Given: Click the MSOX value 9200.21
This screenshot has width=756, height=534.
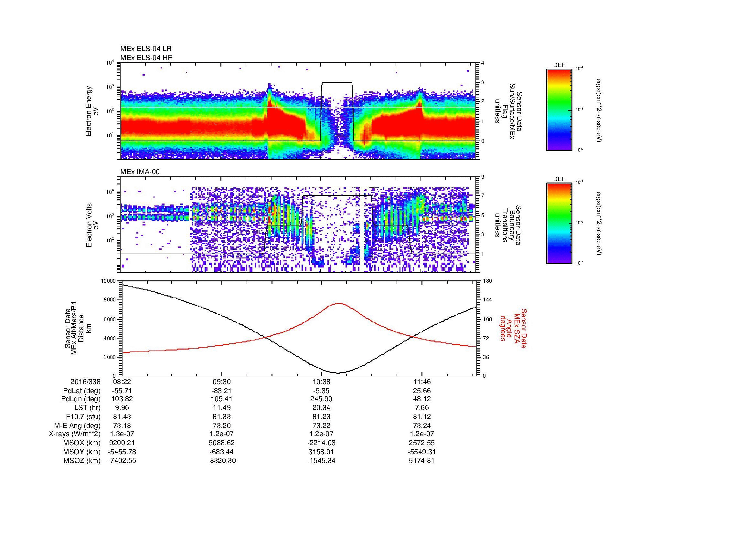Looking at the screenshot, I should point(122,443).
